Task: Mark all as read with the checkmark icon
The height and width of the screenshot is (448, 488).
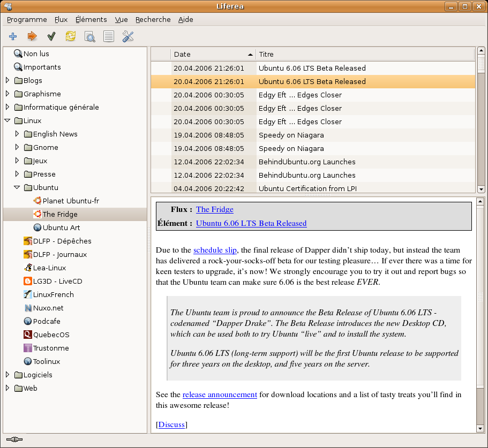Action: [x=51, y=36]
